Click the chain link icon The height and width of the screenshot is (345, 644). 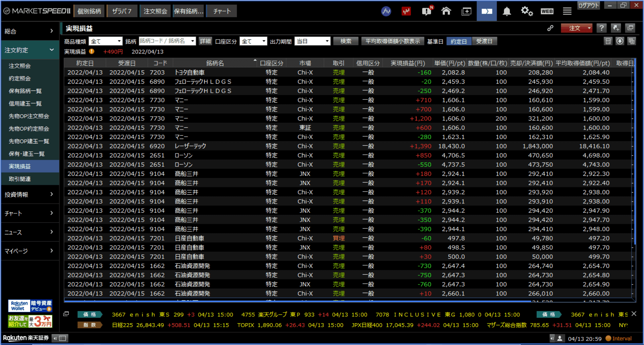click(550, 28)
